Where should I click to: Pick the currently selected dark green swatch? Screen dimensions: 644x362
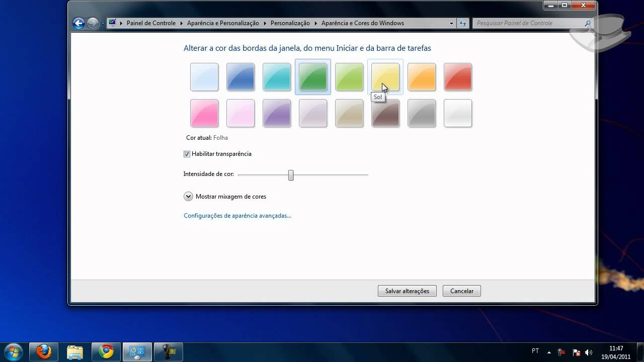tap(313, 77)
